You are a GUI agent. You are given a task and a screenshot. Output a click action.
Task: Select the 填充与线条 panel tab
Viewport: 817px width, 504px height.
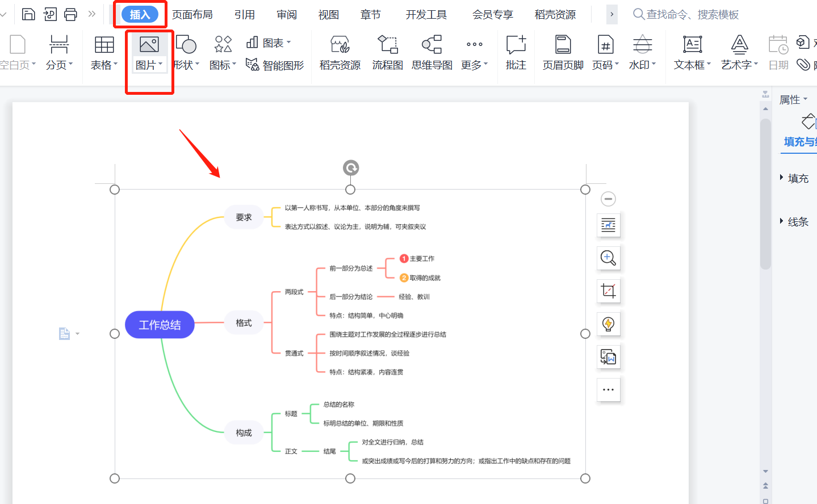point(800,142)
